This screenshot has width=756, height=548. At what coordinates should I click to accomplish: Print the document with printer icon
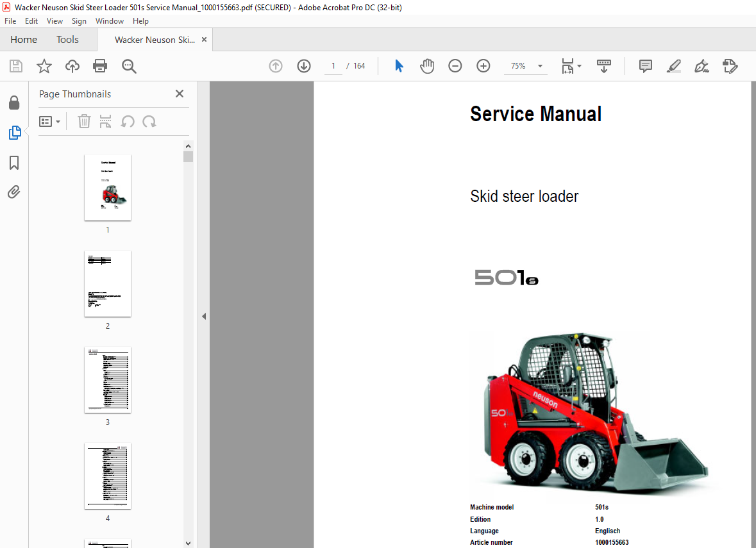click(100, 66)
